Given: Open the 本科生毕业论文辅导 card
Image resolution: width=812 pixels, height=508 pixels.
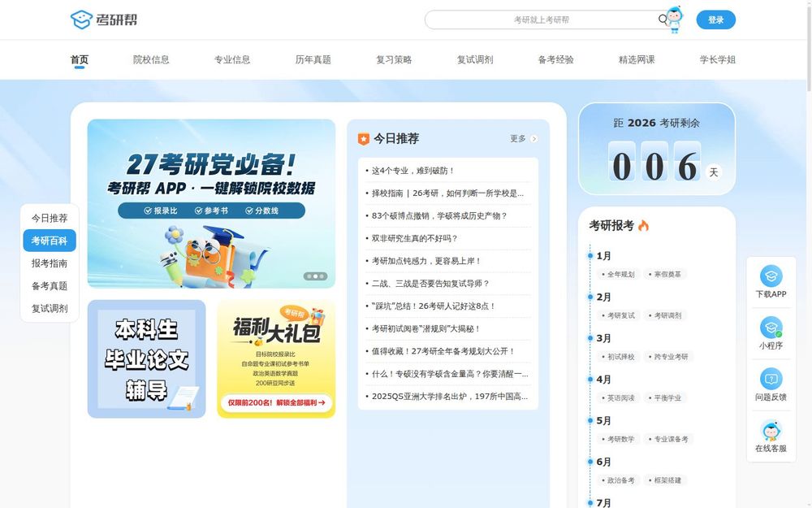Looking at the screenshot, I should [x=146, y=358].
